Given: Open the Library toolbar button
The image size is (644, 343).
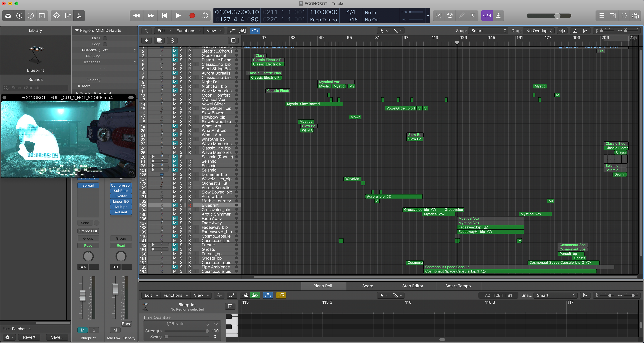Looking at the screenshot, I should pos(8,16).
